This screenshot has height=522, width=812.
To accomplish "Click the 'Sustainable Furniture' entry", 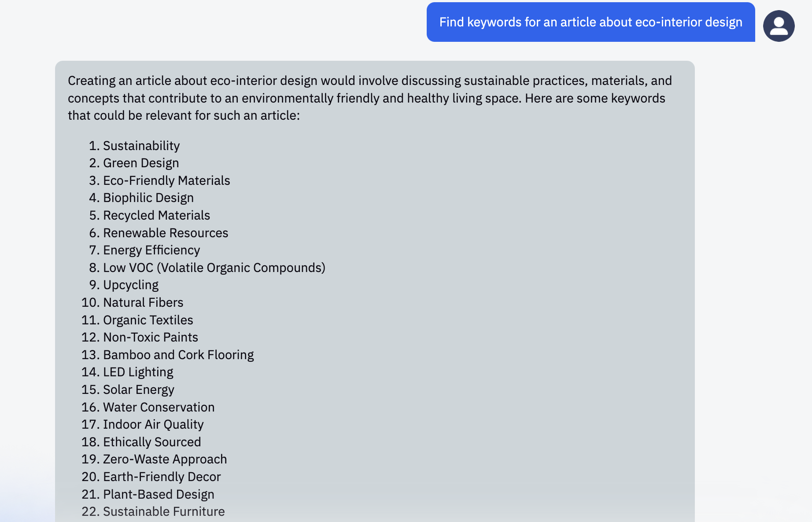I will [163, 511].
